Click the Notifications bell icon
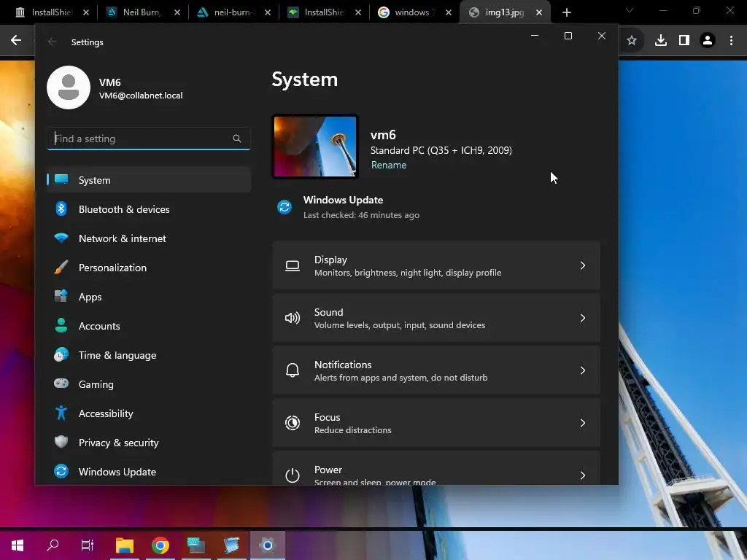The width and height of the screenshot is (747, 560). tap(293, 370)
